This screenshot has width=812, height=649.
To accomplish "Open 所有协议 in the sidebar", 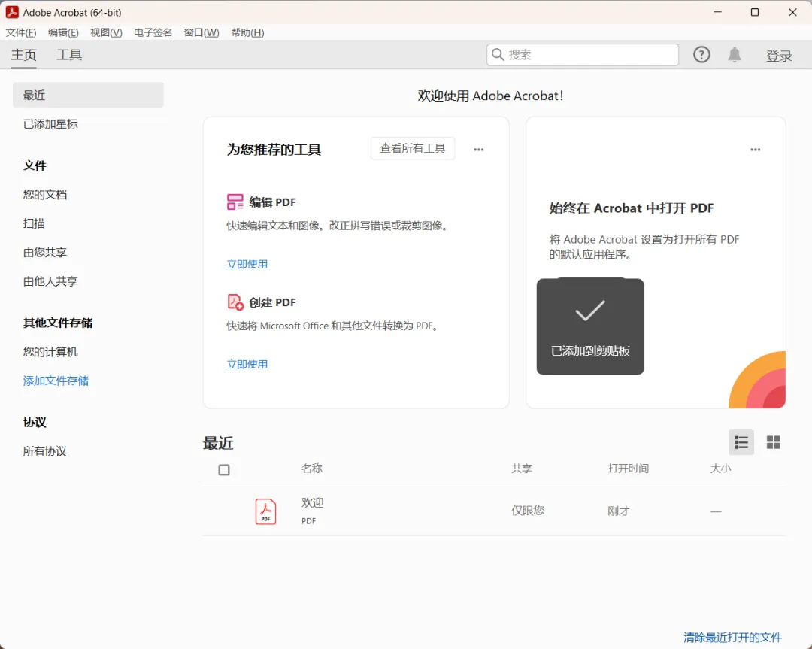I will click(45, 451).
